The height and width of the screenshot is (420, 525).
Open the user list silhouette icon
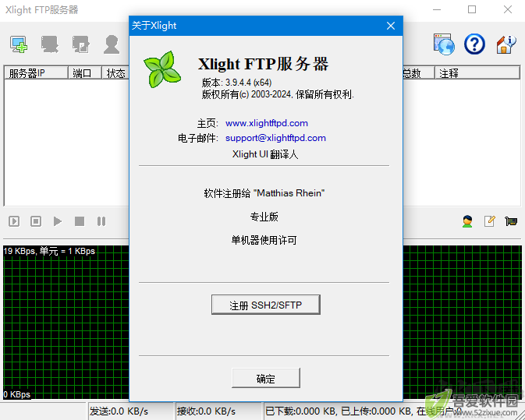tap(112, 44)
